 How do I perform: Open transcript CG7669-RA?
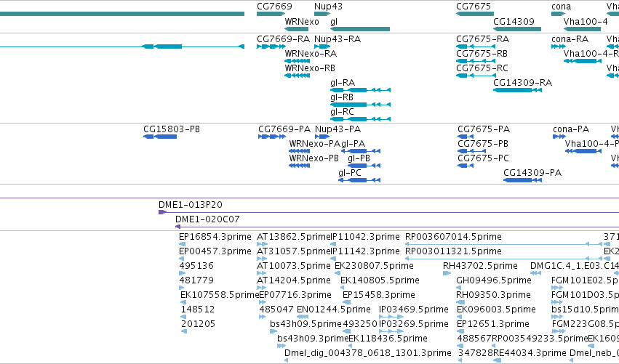click(283, 39)
